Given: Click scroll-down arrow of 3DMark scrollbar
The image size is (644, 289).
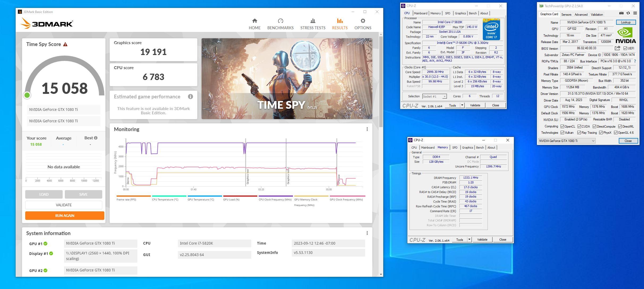Looking at the screenshot, I should point(381,274).
